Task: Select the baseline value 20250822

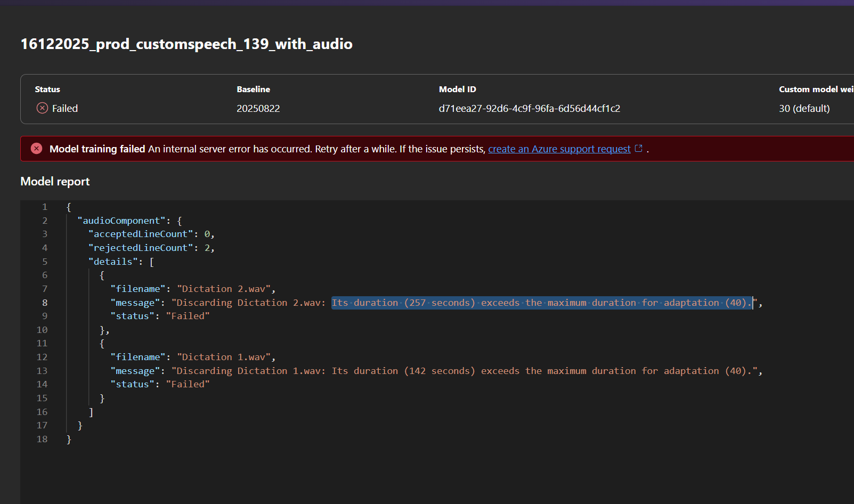Action: click(x=258, y=109)
